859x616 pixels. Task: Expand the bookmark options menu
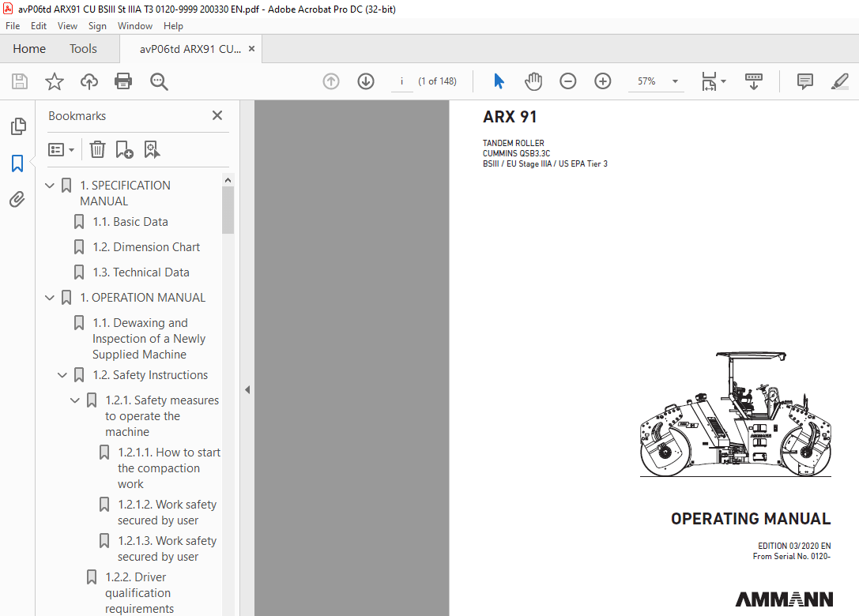[61, 149]
